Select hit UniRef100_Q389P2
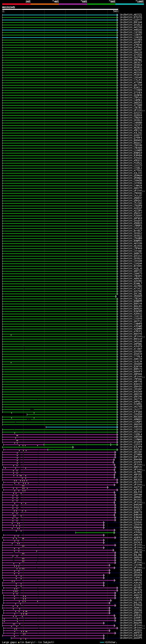 [131, 617]
